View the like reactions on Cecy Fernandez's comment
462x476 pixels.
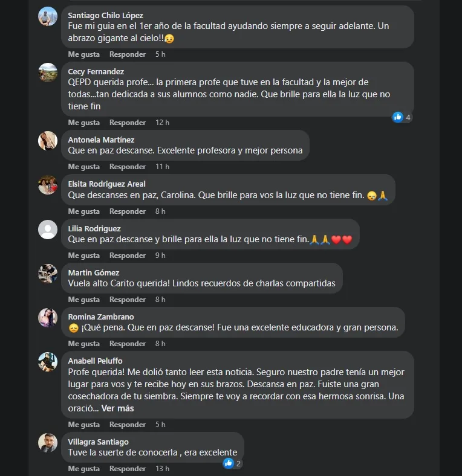tap(402, 117)
